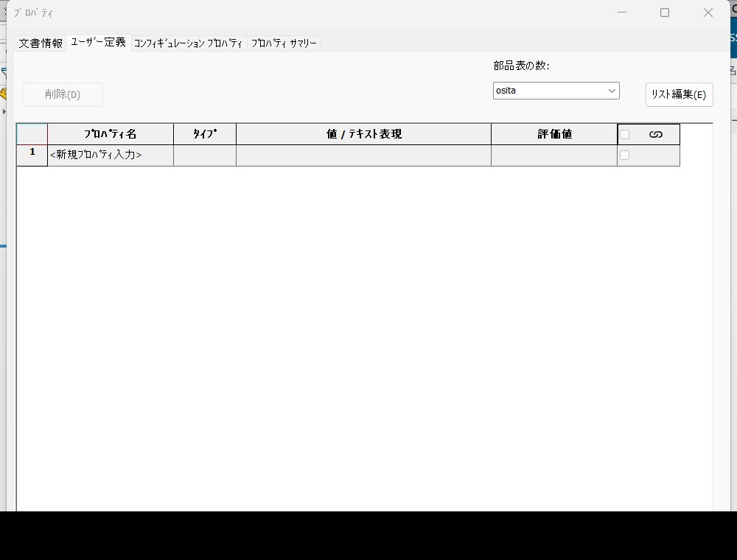Maximize the プロパティ dialog window
Image resolution: width=737 pixels, height=560 pixels.
pos(665,13)
